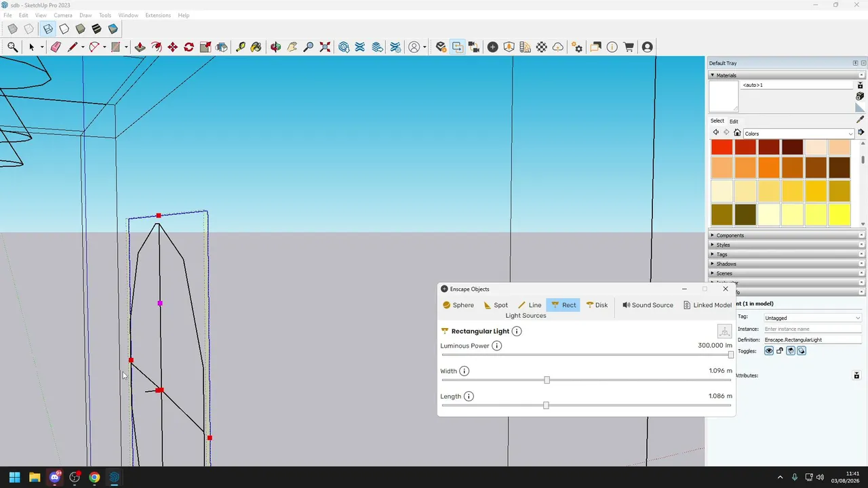Open the Camera menu
The width and height of the screenshot is (868, 488).
63,15
